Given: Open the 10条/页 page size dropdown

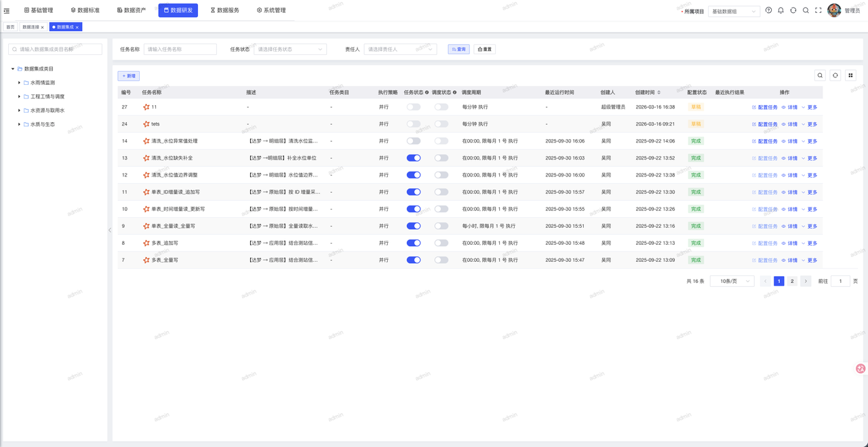Looking at the screenshot, I should click(x=732, y=281).
